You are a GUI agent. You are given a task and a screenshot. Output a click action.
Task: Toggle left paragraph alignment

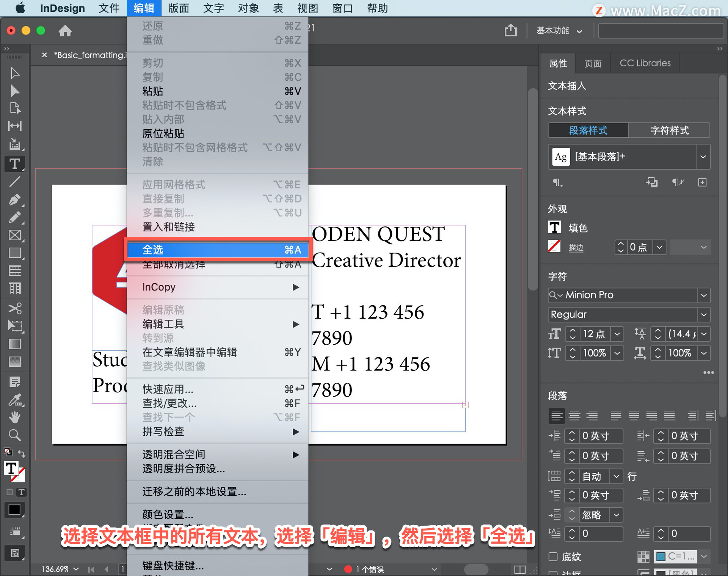(557, 416)
